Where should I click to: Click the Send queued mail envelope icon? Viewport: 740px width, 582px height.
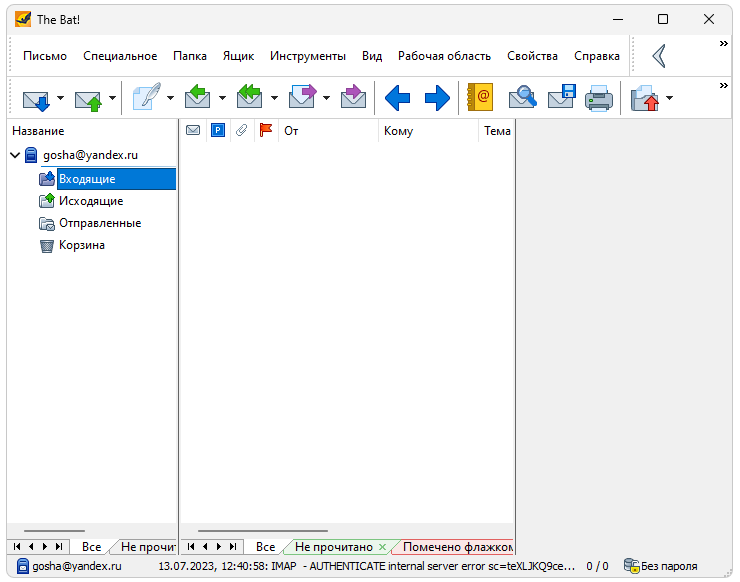coord(88,99)
